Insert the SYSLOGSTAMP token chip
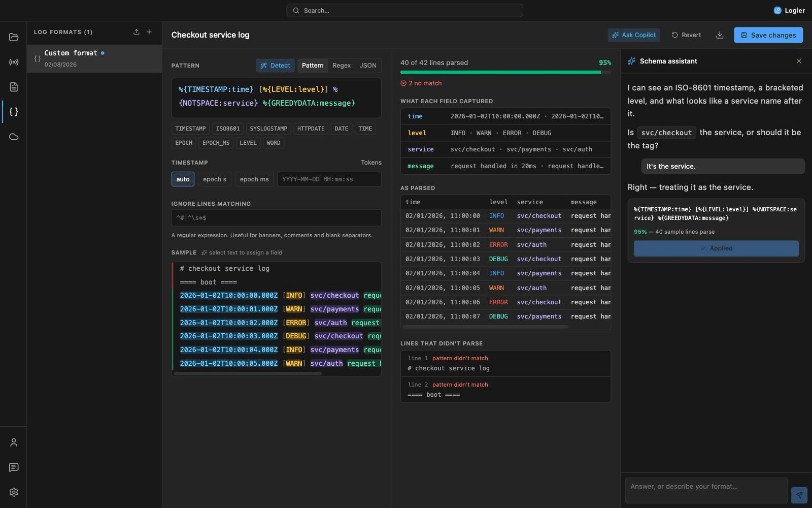812x508 pixels. (x=268, y=129)
